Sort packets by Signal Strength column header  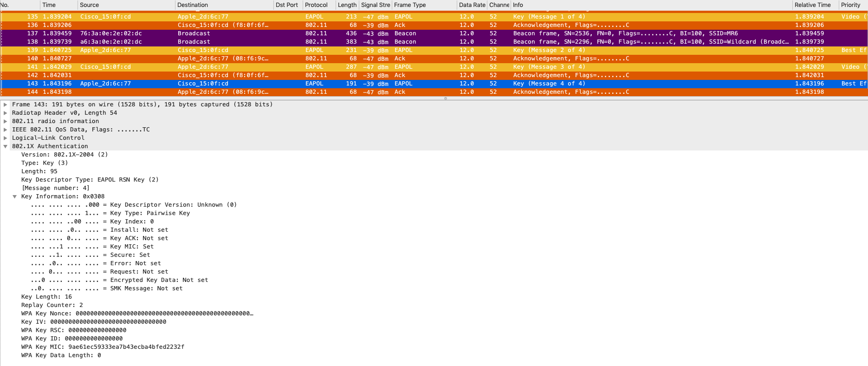(x=375, y=5)
